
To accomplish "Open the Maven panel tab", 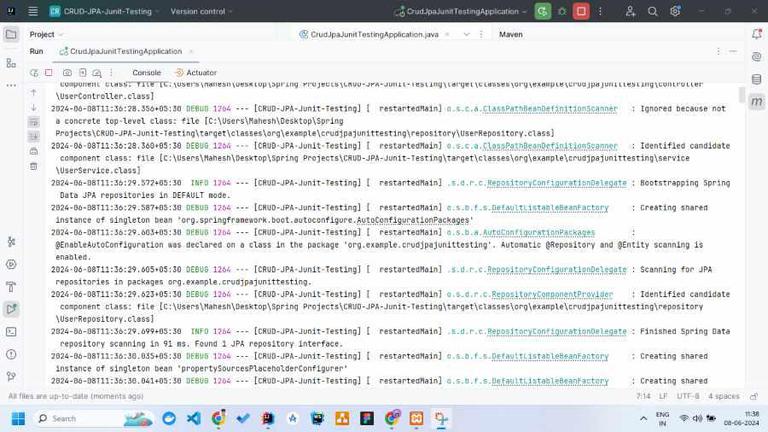I will pos(511,34).
